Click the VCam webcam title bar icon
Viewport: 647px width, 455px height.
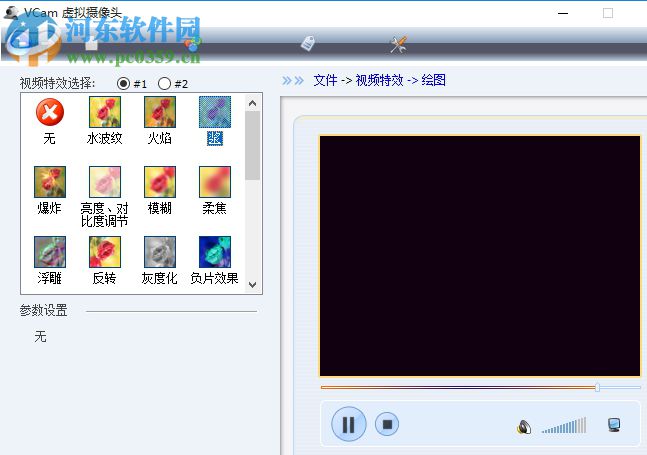pyautogui.click(x=11, y=12)
